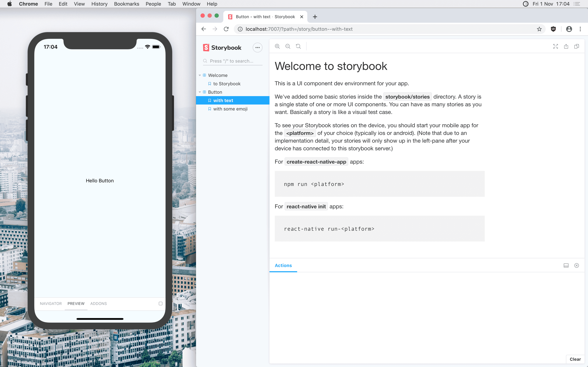Open the History menu in the menu bar

(x=99, y=4)
